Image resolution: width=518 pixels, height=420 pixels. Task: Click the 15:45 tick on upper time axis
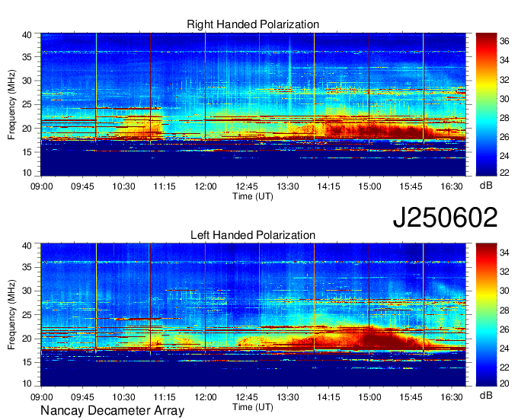(411, 186)
